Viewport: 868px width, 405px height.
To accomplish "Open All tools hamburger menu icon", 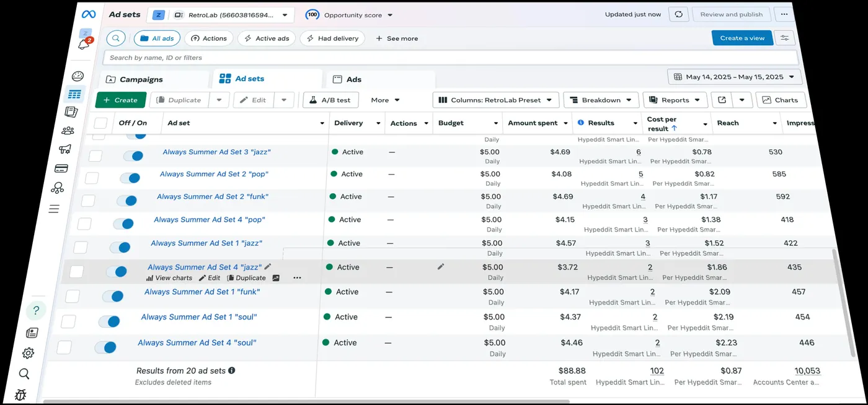I will pos(54,209).
